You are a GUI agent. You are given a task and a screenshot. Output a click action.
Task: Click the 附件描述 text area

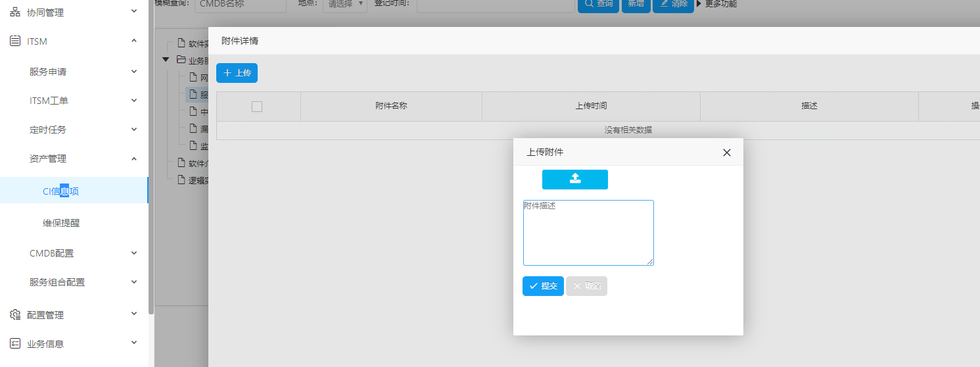pyautogui.click(x=588, y=233)
